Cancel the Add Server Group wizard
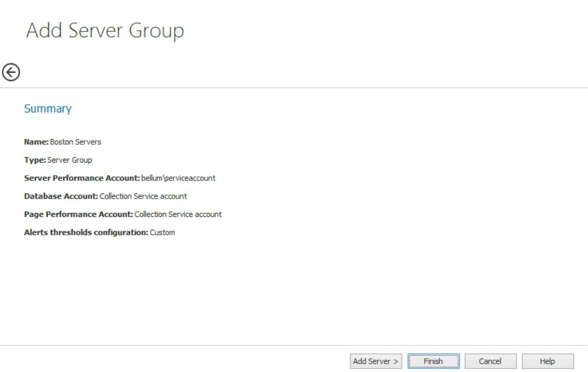 coord(490,361)
